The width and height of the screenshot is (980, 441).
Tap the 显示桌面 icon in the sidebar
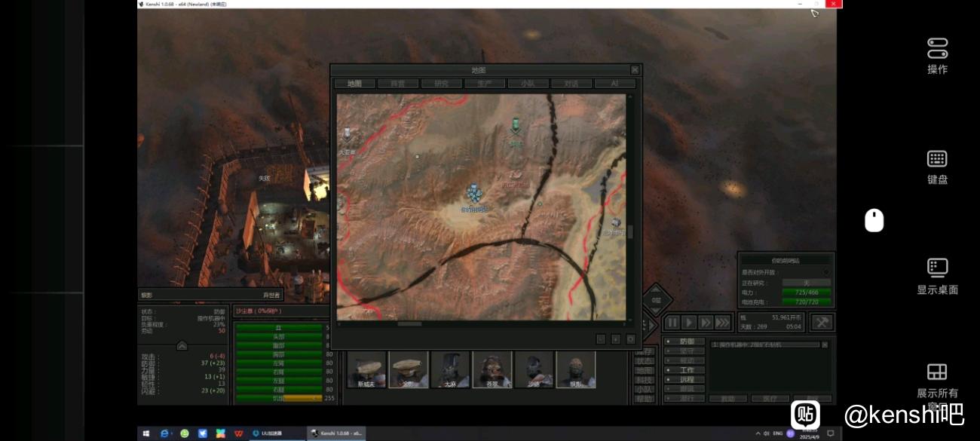point(937,268)
